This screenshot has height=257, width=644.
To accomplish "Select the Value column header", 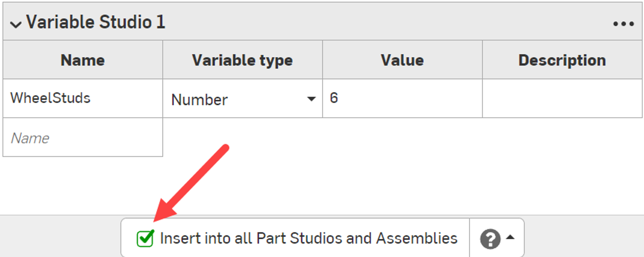I will coord(402,60).
